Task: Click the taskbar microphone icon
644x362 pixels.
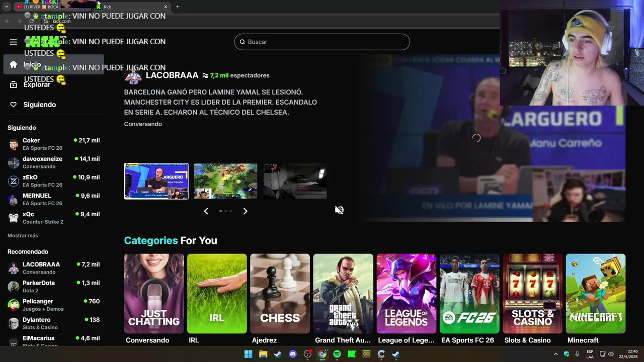Action: coord(577,354)
